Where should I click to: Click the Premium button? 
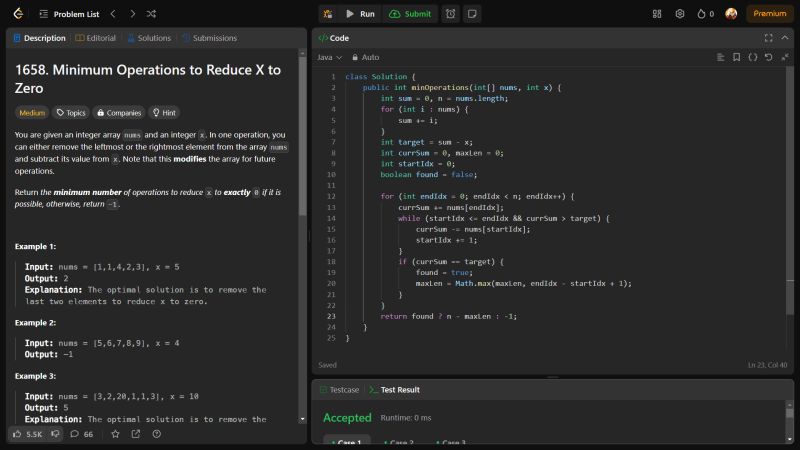[770, 14]
